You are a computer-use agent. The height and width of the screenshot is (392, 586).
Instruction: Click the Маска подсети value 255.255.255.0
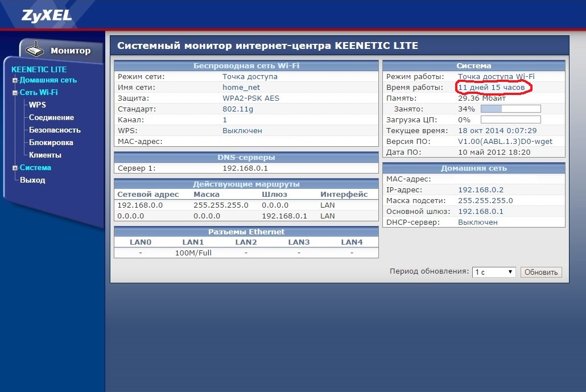pos(485,201)
